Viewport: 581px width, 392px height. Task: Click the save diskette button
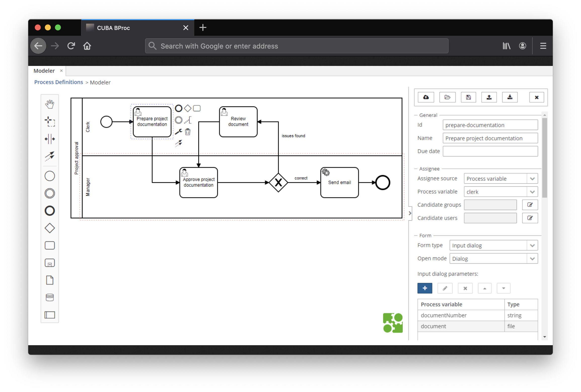(x=468, y=97)
